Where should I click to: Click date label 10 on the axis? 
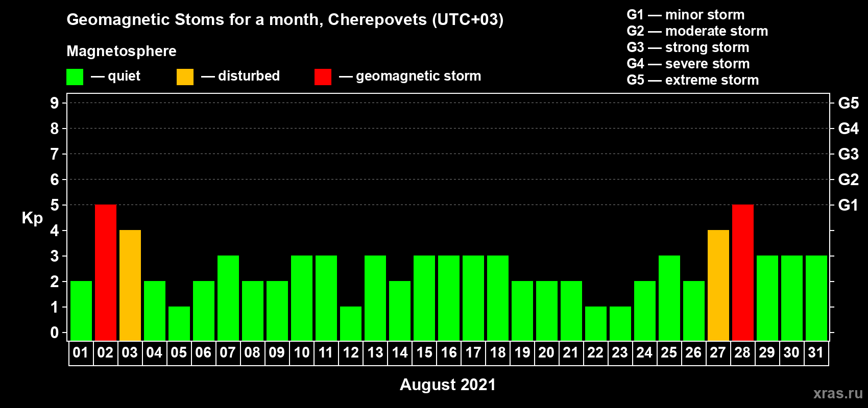[x=302, y=352]
